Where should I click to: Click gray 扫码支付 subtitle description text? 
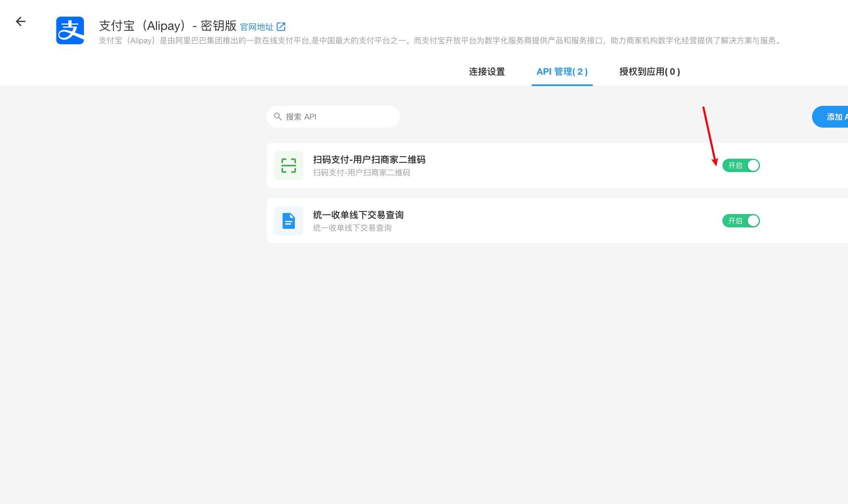[361, 173]
